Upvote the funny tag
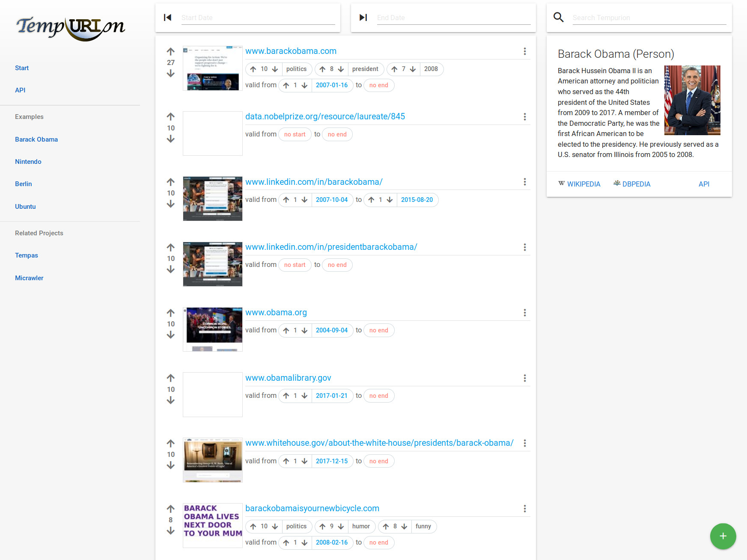 [x=386, y=527]
